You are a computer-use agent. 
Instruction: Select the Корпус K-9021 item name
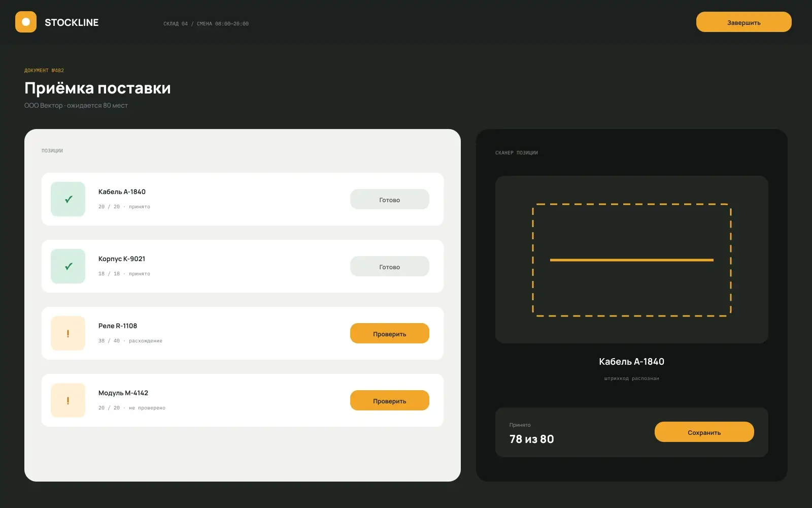[122, 259]
